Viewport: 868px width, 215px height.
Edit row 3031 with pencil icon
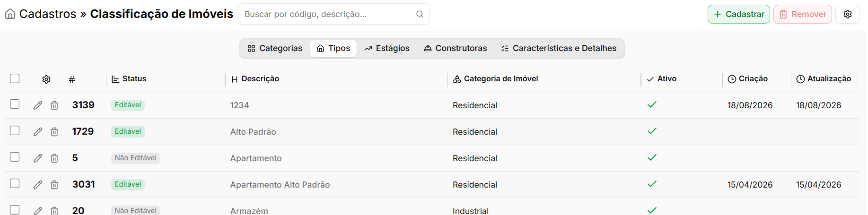[38, 185]
